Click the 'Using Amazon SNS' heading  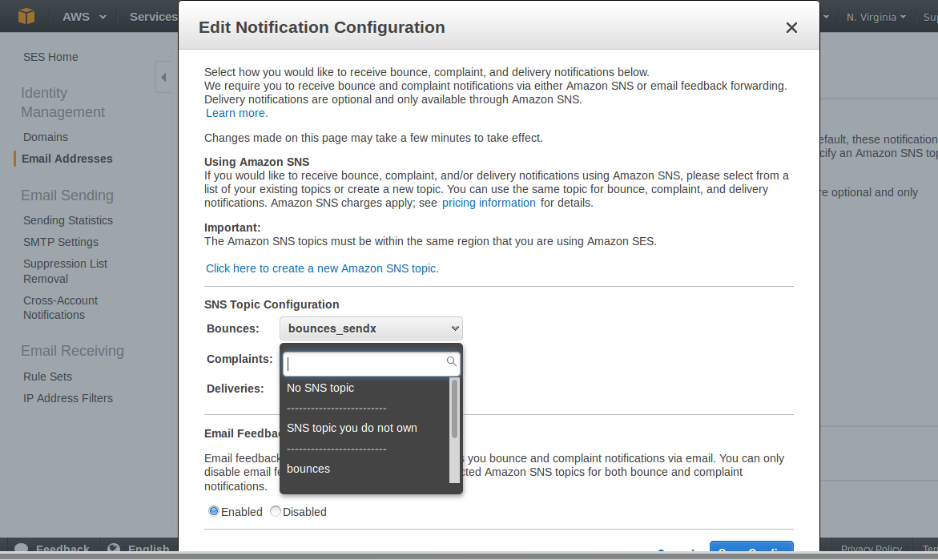(256, 162)
